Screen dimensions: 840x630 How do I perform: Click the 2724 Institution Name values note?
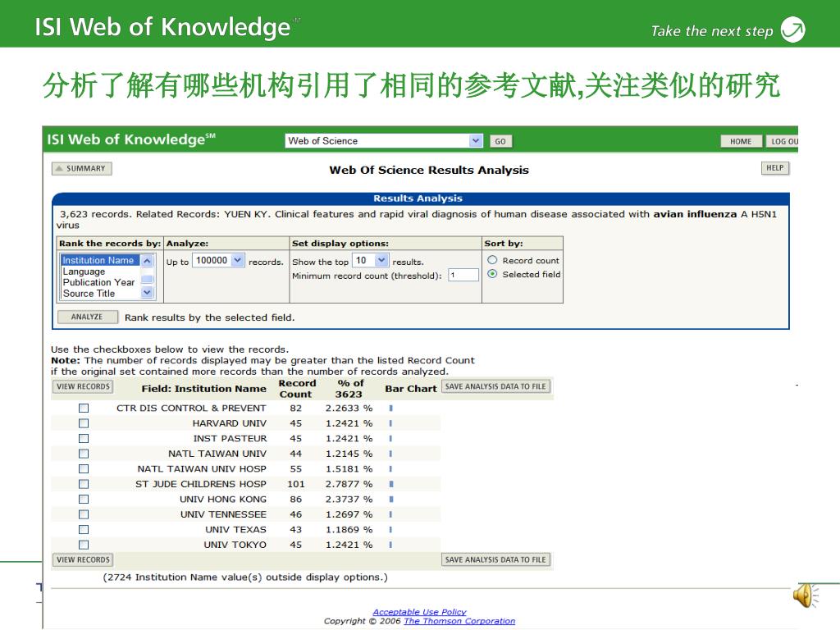(x=245, y=577)
